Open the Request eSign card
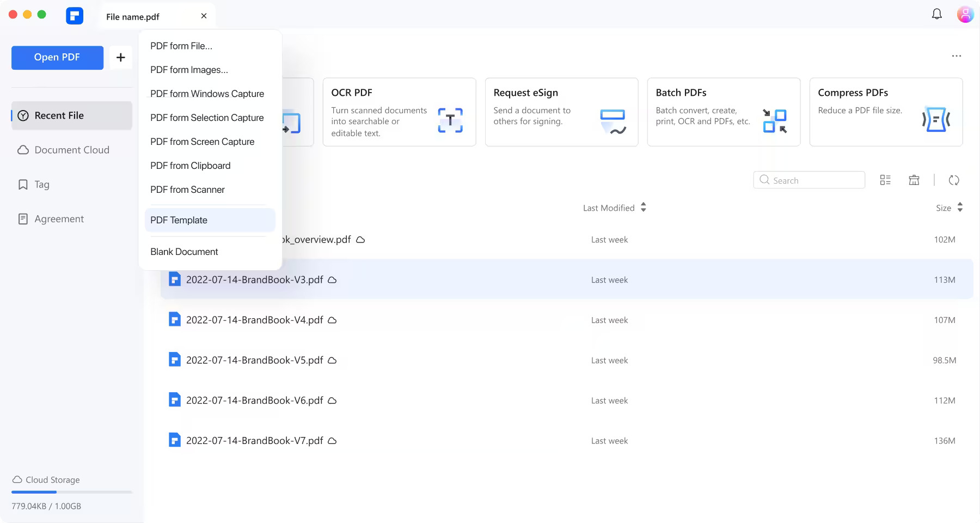 coord(561,112)
